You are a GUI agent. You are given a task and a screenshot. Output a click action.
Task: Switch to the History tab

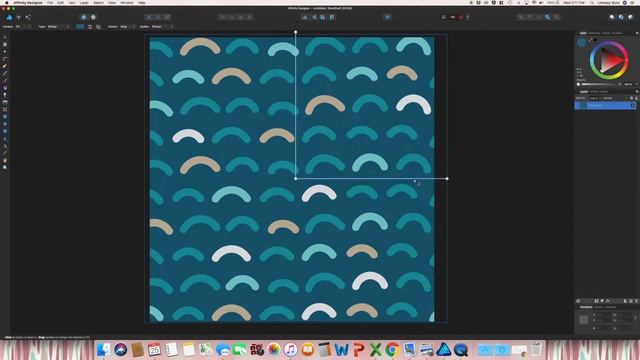(x=598, y=307)
